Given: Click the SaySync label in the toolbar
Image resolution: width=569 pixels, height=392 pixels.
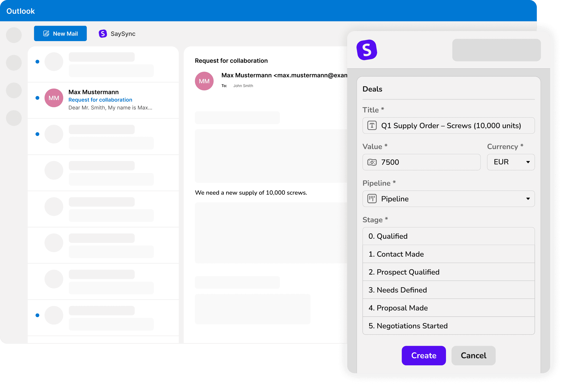Looking at the screenshot, I should tap(123, 34).
